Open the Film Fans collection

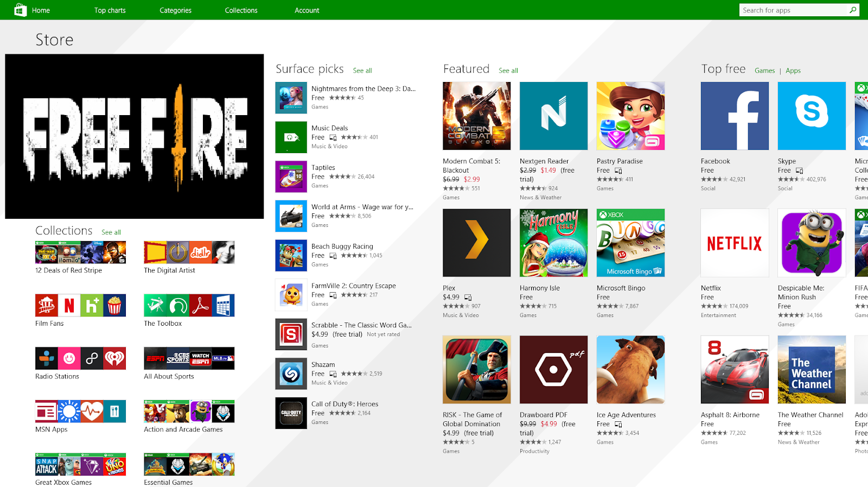coord(81,306)
